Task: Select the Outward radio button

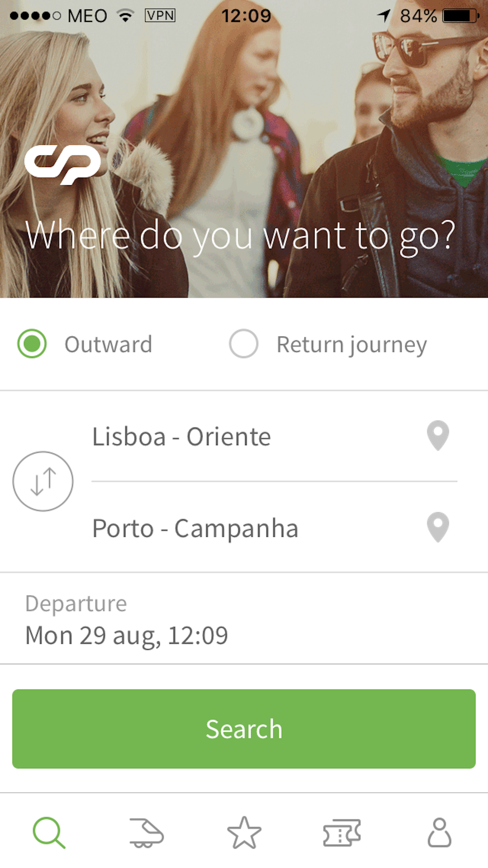Action: click(32, 344)
